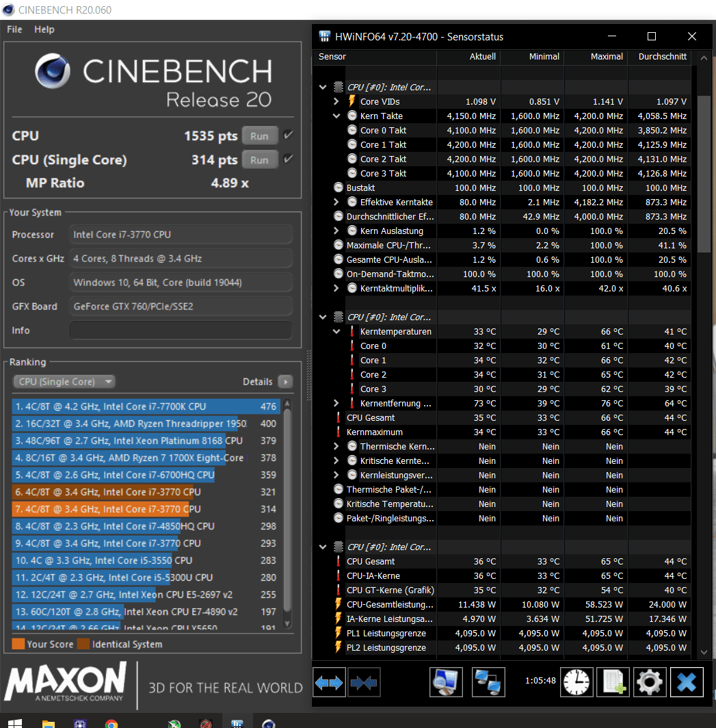Start logging with the sheet-plus icon
The height and width of the screenshot is (728, 716).
(x=613, y=682)
